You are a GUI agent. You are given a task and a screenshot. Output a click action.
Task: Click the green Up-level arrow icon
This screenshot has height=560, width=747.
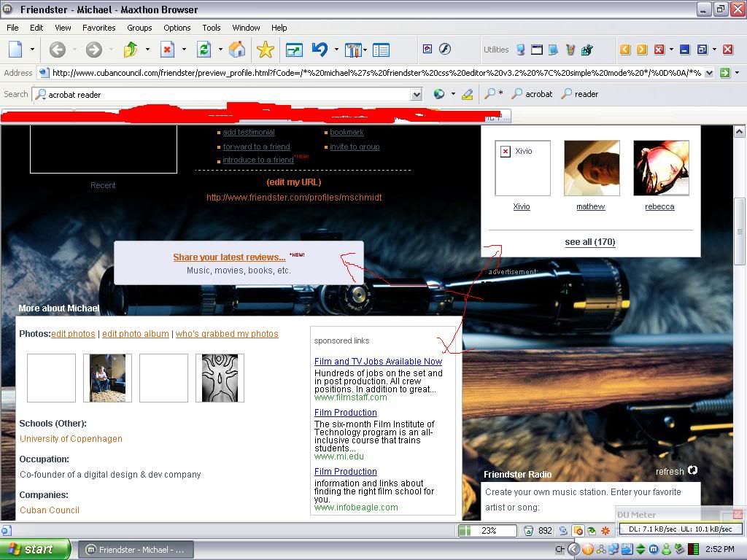tap(131, 49)
